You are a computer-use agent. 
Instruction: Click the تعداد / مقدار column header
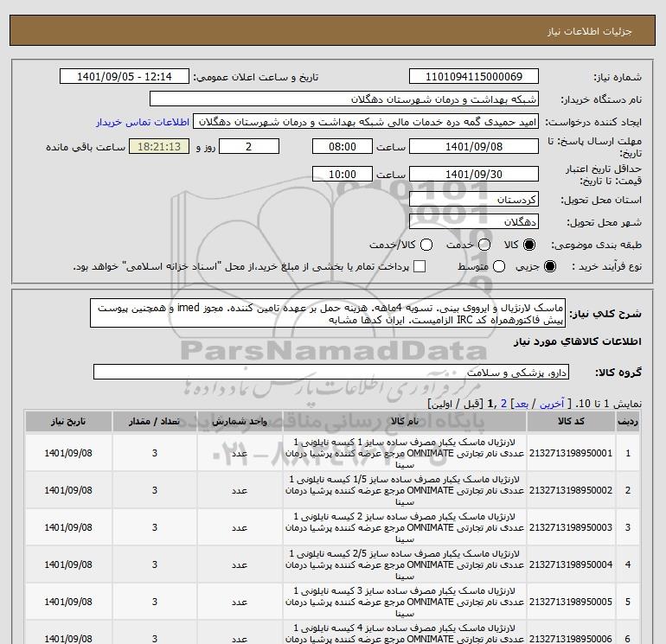[155, 421]
